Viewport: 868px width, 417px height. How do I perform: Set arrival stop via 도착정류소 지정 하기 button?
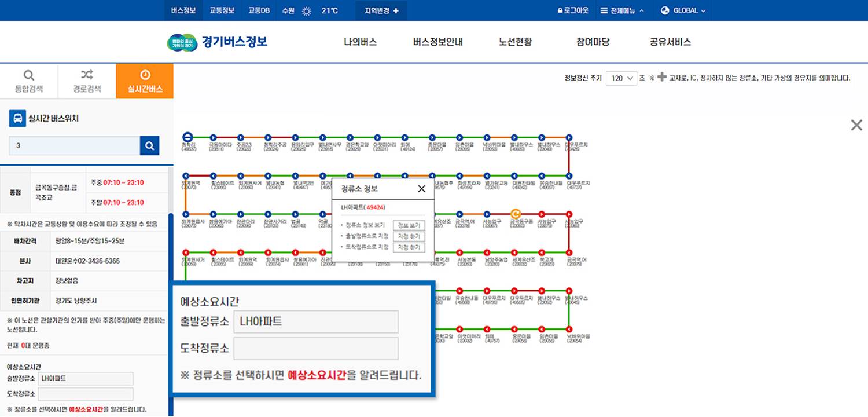409,247
